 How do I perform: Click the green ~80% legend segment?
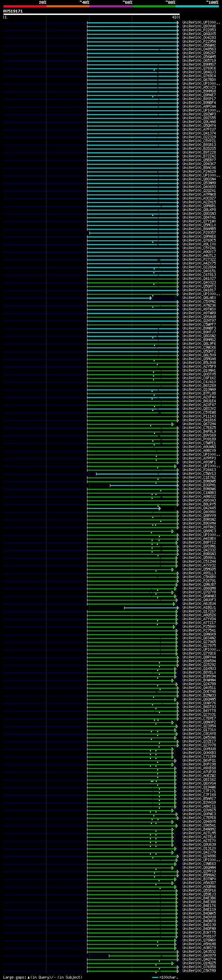[x=154, y=6]
